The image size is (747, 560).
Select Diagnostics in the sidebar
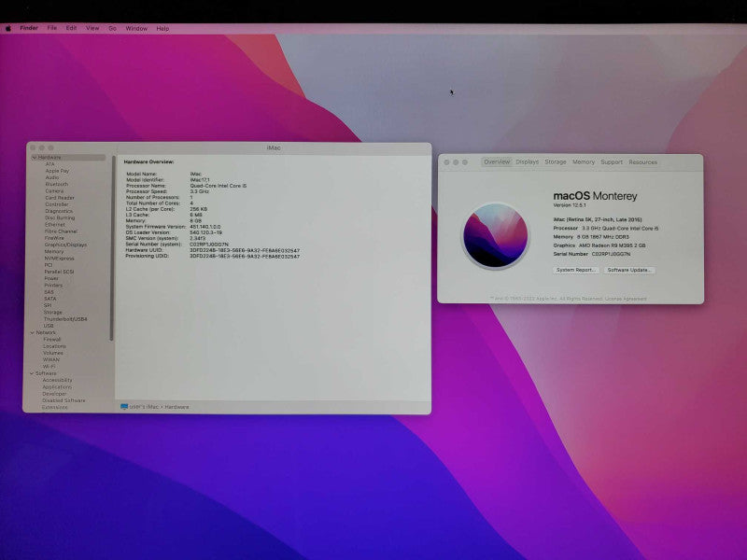[59, 211]
